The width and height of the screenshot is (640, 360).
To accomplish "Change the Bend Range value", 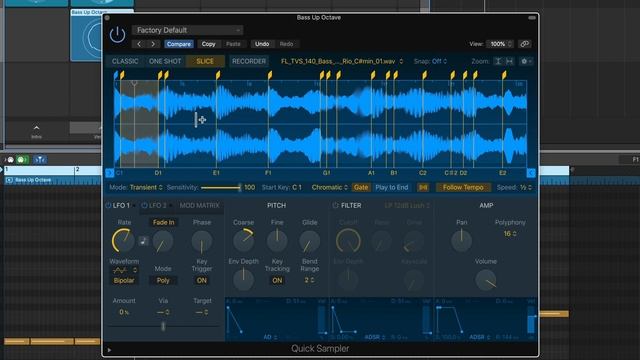I will (x=309, y=280).
